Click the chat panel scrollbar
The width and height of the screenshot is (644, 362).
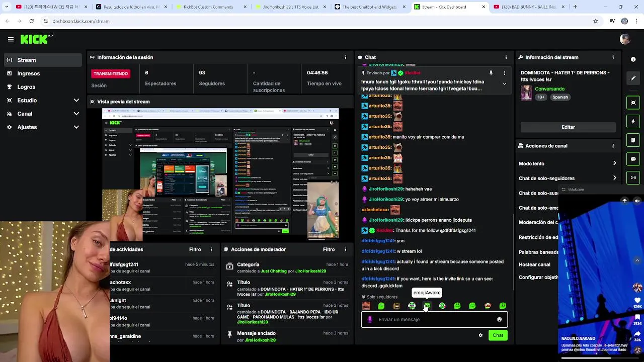pyautogui.click(x=513, y=251)
